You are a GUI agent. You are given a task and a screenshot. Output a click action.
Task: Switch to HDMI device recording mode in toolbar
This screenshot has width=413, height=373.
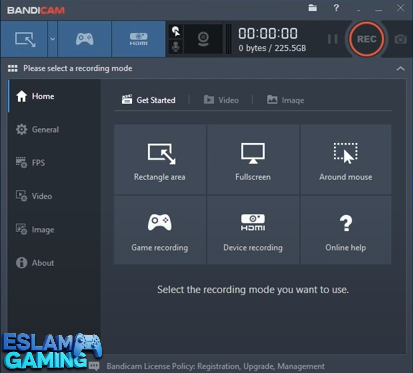(x=138, y=39)
